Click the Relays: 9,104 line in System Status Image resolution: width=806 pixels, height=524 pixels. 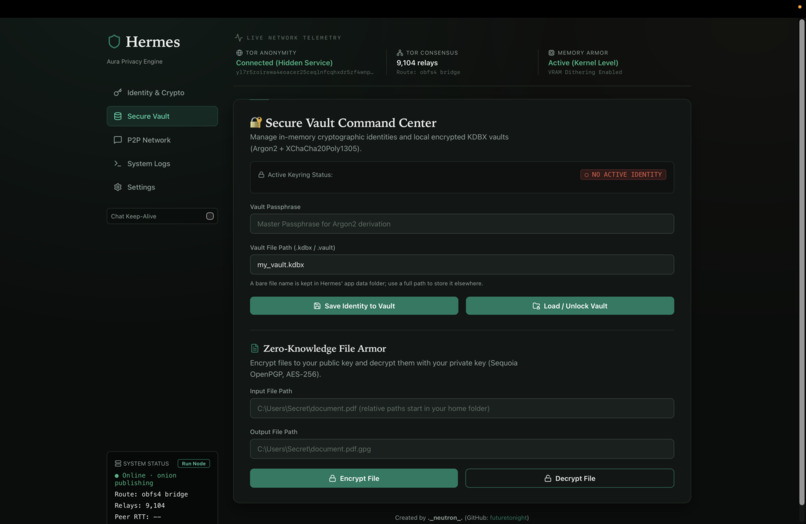(140, 505)
